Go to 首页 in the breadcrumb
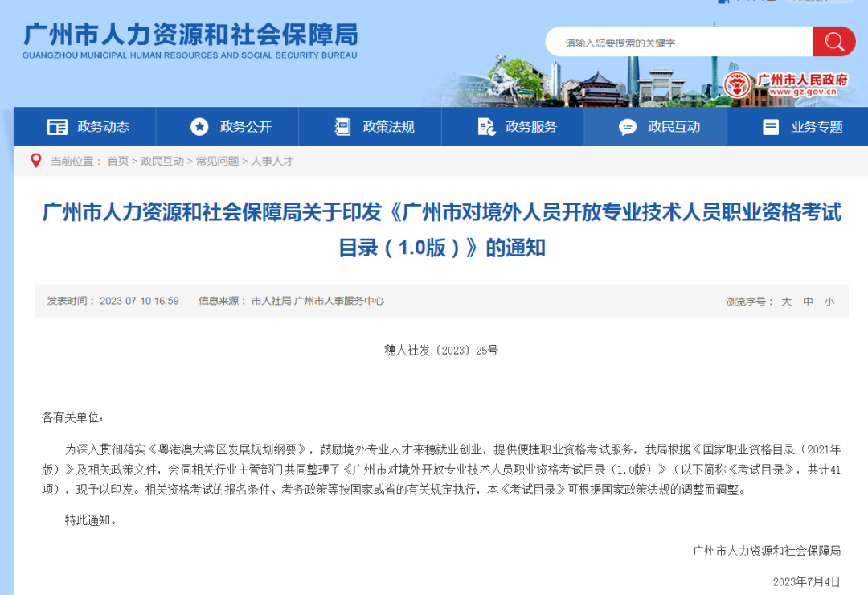Screen dimensions: 868x595 (118, 162)
